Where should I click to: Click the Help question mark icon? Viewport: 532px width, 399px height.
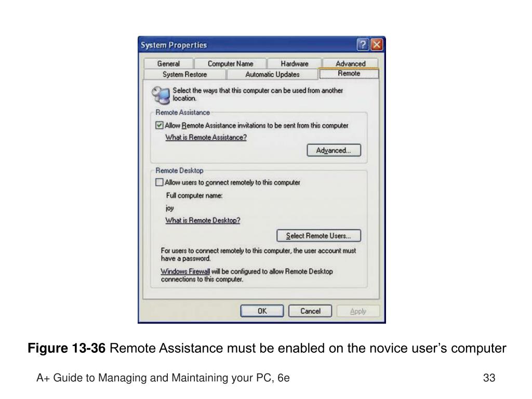pos(363,45)
